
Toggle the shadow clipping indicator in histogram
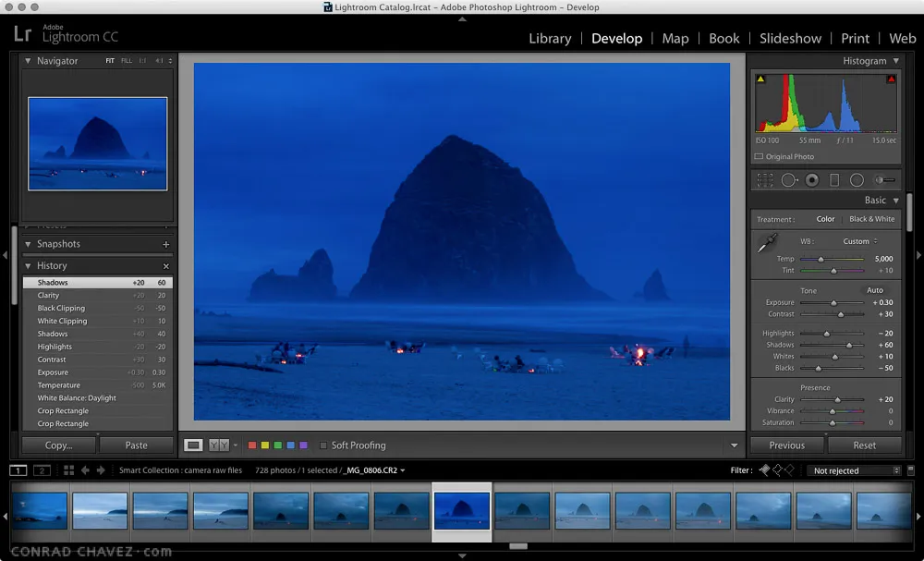[x=760, y=79]
